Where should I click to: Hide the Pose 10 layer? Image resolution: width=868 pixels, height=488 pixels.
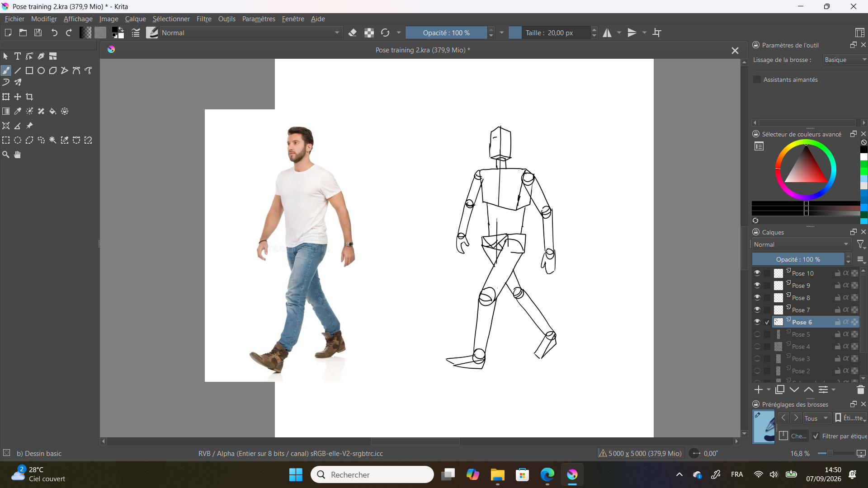tap(757, 273)
